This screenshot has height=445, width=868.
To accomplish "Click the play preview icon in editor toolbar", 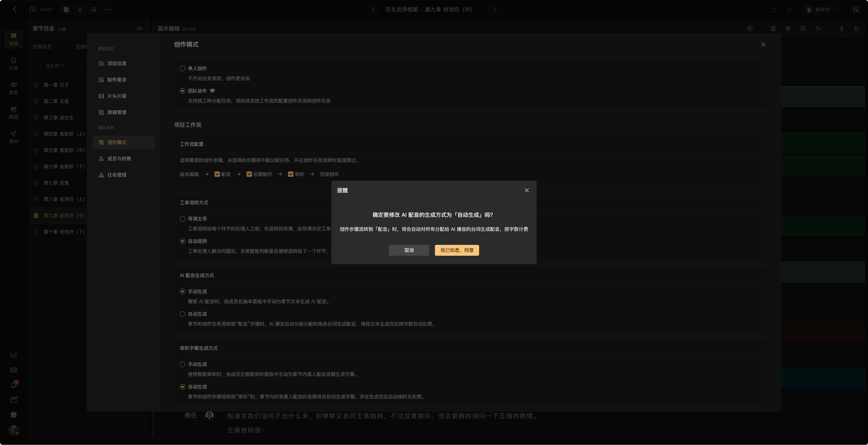I will (x=750, y=29).
